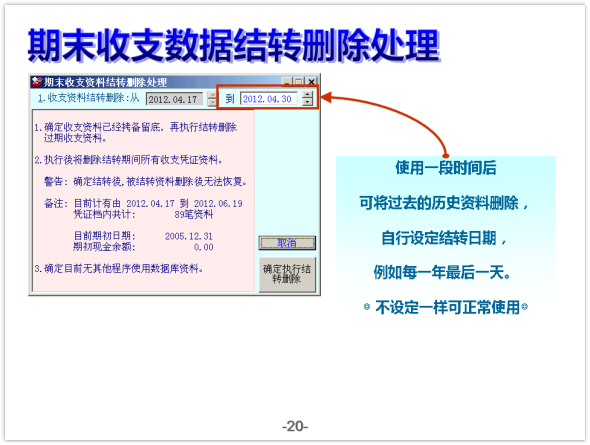Select the slide heading 期末收支数据结转删除处理
The width and height of the screenshot is (590, 445).
[x=234, y=46]
